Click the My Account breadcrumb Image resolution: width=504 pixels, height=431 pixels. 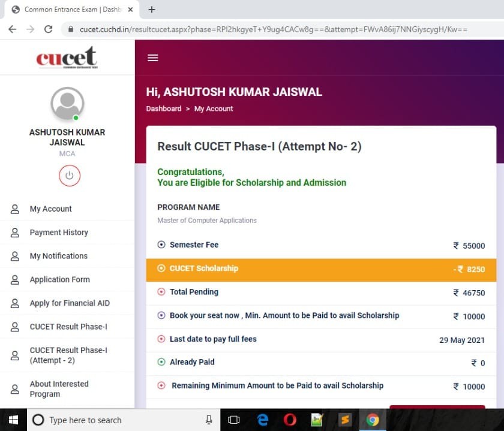[x=214, y=108]
